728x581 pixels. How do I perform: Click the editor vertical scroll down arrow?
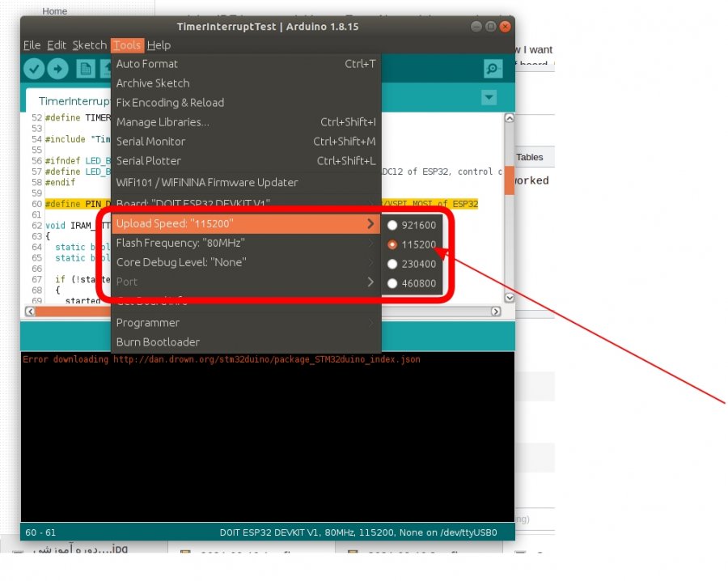(510, 298)
